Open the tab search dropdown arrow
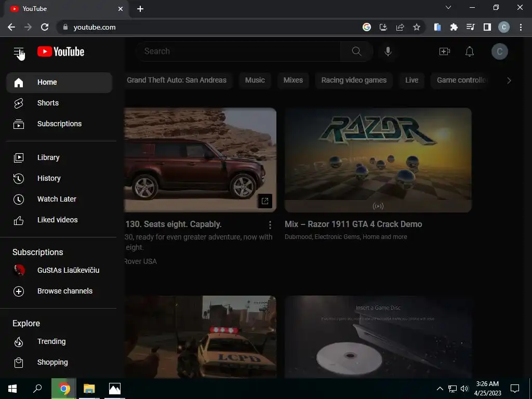532x399 pixels. pos(448,7)
